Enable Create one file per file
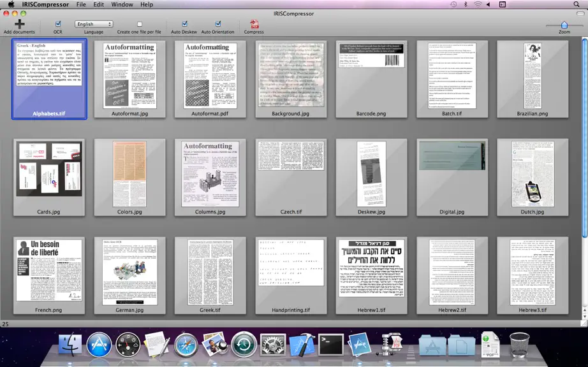The image size is (588, 367). tap(140, 24)
